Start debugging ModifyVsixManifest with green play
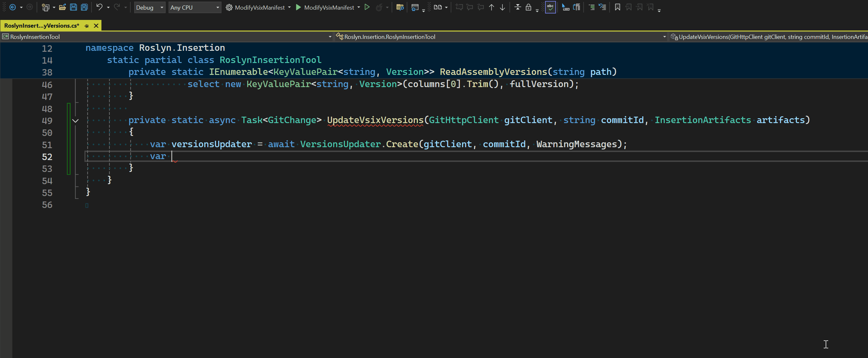Screen dimensions: 868x358 pos(298,7)
